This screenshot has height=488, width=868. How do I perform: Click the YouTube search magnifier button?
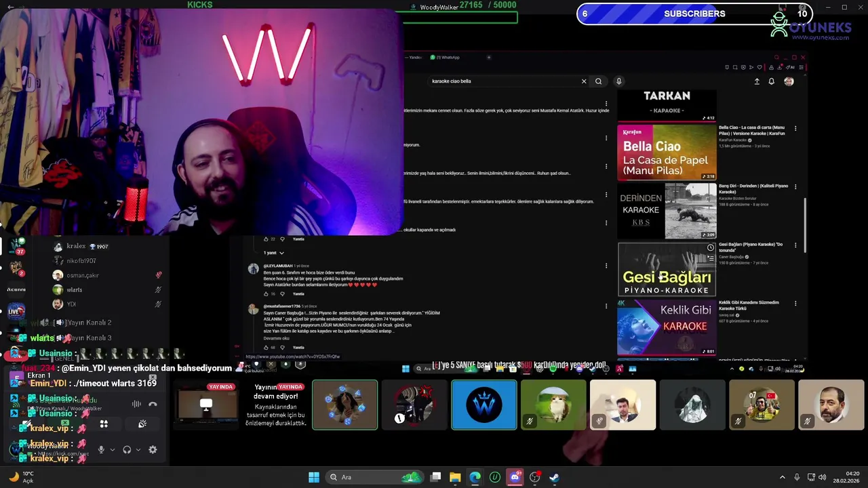point(598,81)
